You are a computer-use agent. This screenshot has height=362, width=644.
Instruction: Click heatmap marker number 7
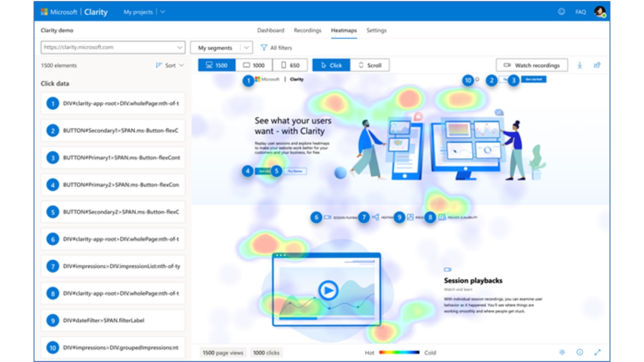(x=364, y=217)
